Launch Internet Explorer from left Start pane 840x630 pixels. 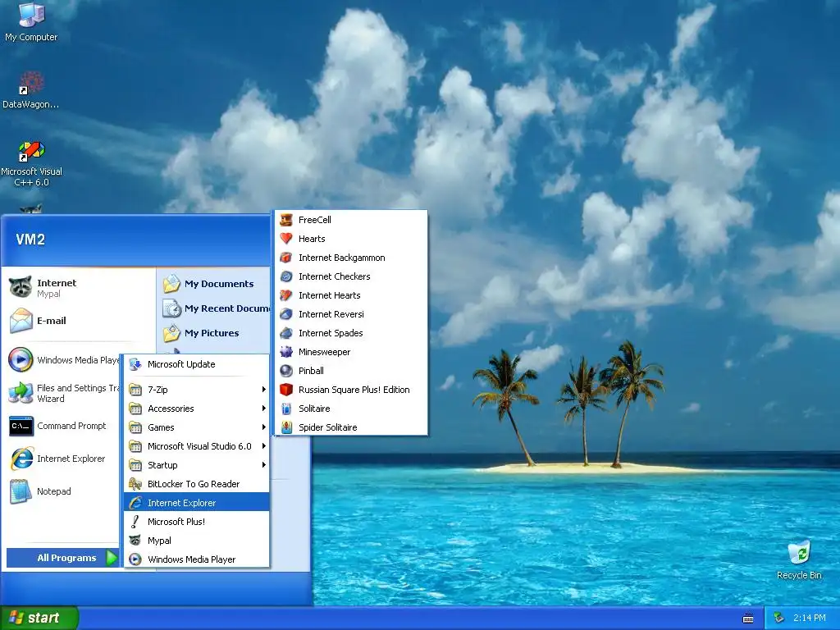63,459
